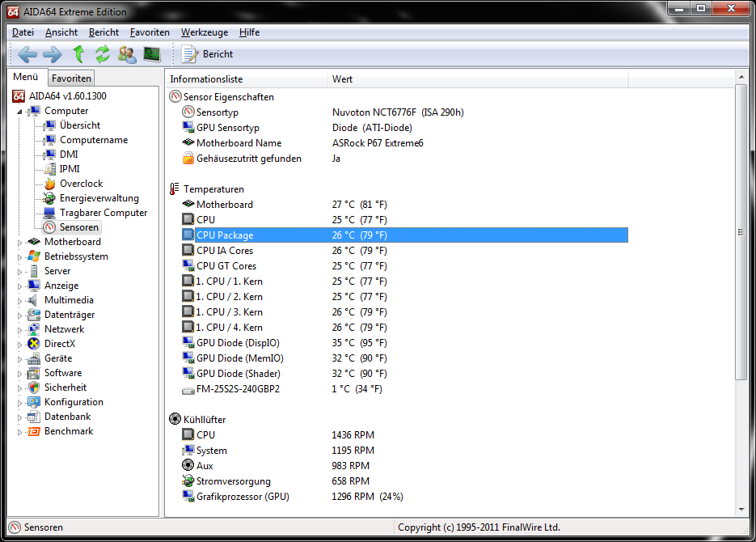Expand the Betriebssystem tree node
Viewport: 756px width, 542px height.
tap(19, 257)
